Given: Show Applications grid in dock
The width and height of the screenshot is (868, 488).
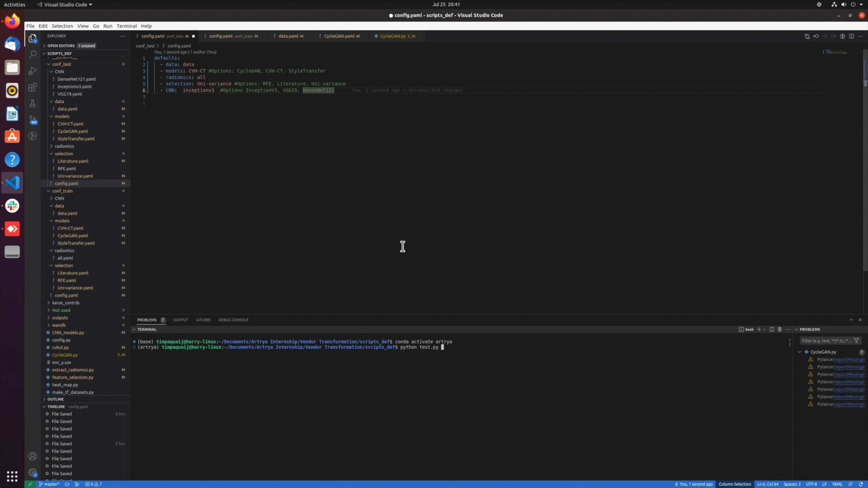Looking at the screenshot, I should point(12,476).
